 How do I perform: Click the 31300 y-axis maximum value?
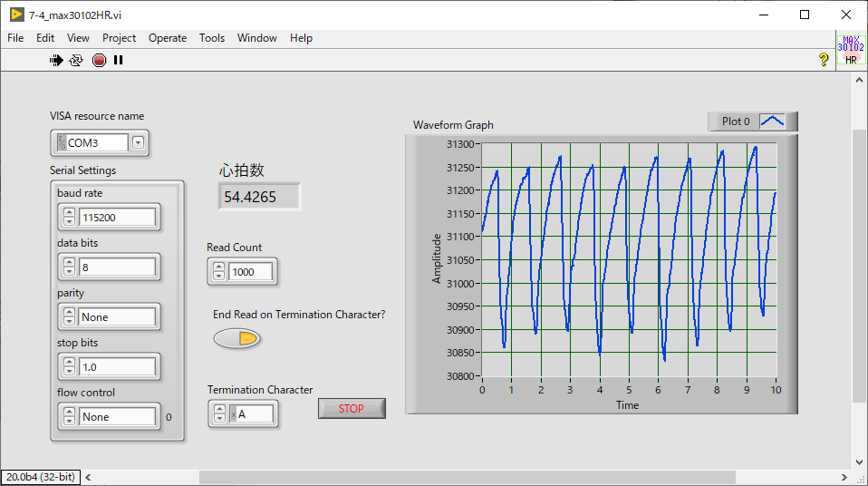click(460, 144)
